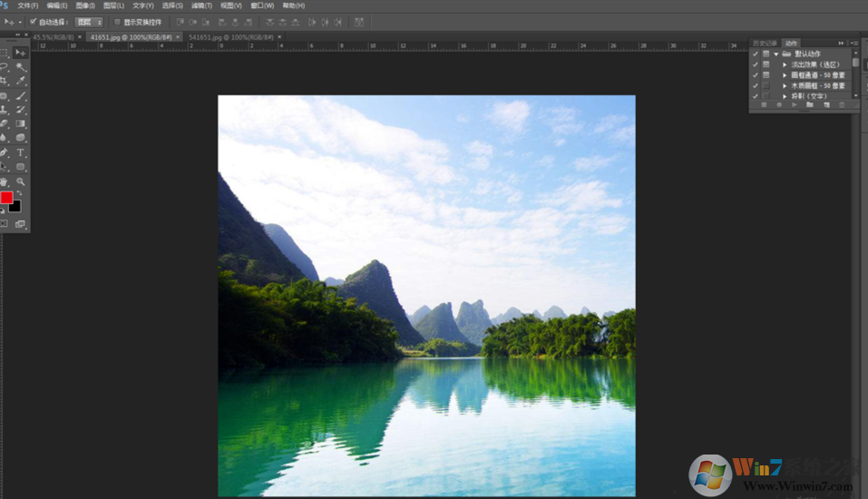Screen dimensions: 868x499
Task: Select the Zoom magnifier tool
Action: click(x=21, y=181)
